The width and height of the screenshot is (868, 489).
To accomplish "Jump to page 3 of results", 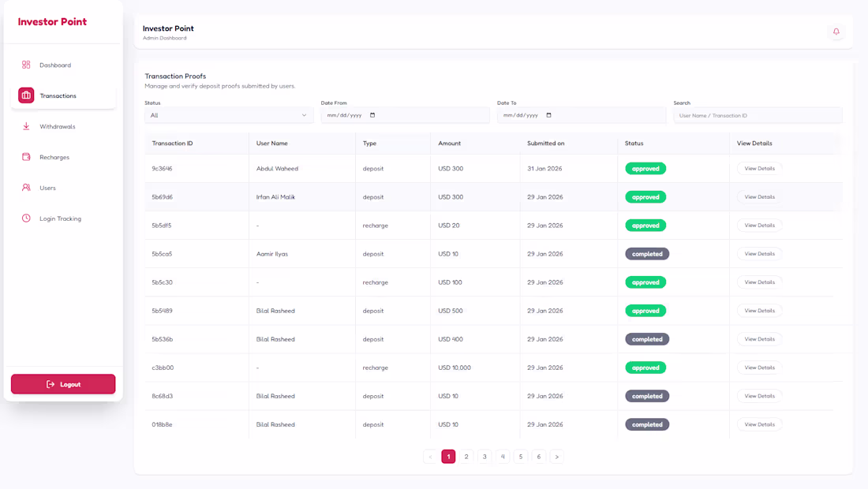I will pos(485,457).
